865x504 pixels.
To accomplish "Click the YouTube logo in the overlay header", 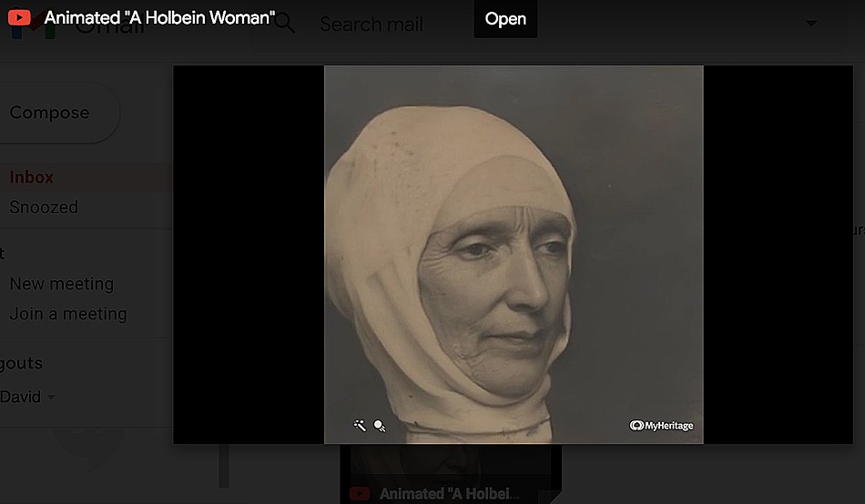I will point(20,18).
